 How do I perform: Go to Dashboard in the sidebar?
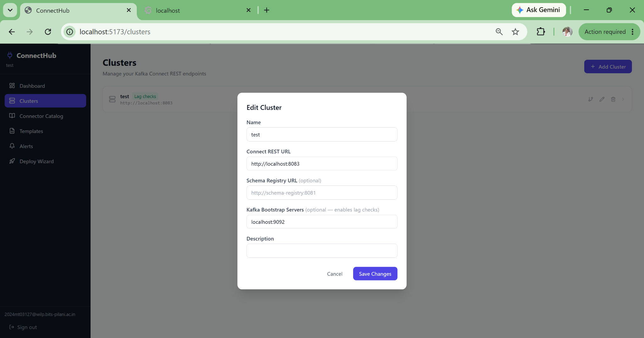[x=45, y=86]
